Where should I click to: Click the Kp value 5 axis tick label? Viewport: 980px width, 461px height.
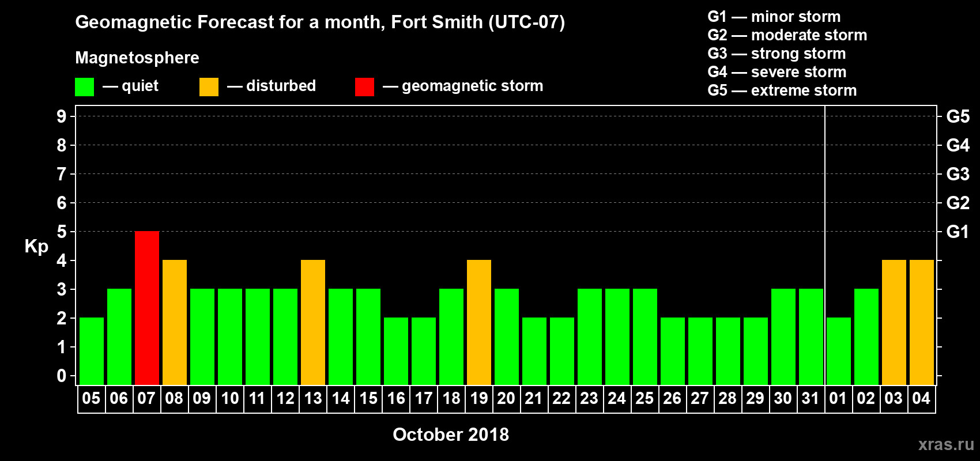62,232
